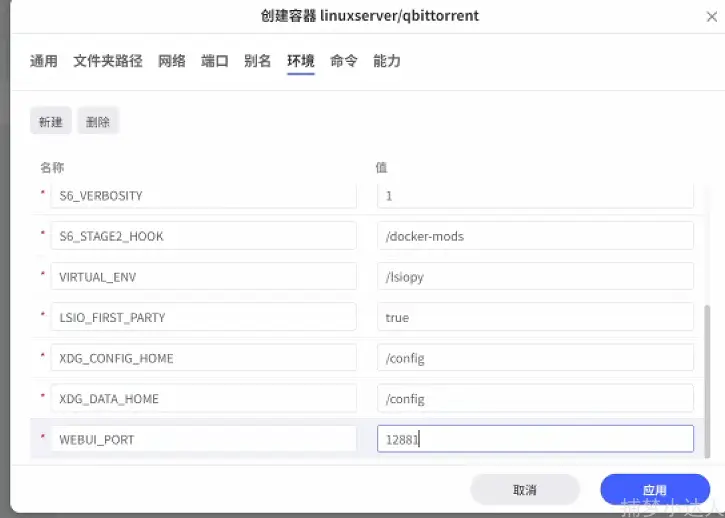
Task: Open the 文件夹路径 tab
Action: coord(107,61)
